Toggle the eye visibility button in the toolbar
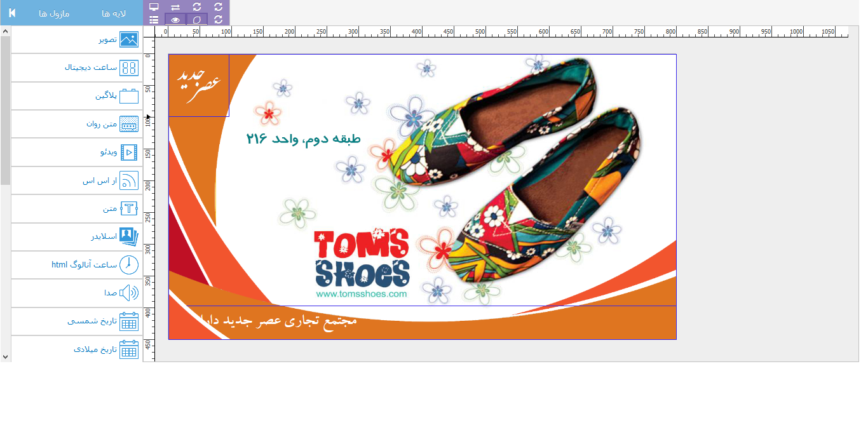The image size is (868, 425). click(x=175, y=20)
